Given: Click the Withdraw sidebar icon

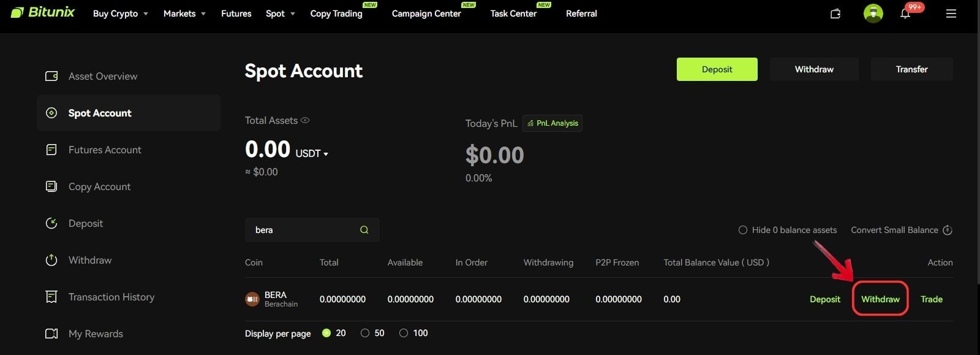Looking at the screenshot, I should click(x=51, y=260).
